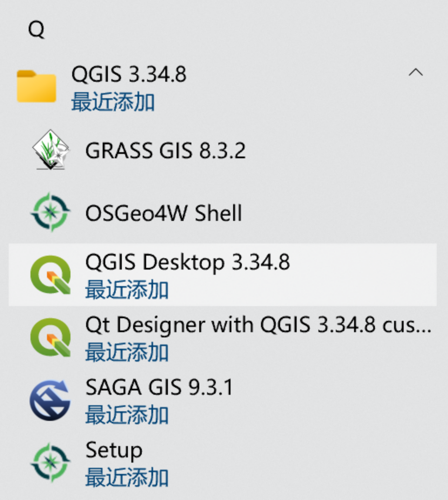Viewport: 448px width, 500px height.
Task: Open the QGIS Desktop 3.34.8 icon
Action: pyautogui.click(x=50, y=274)
